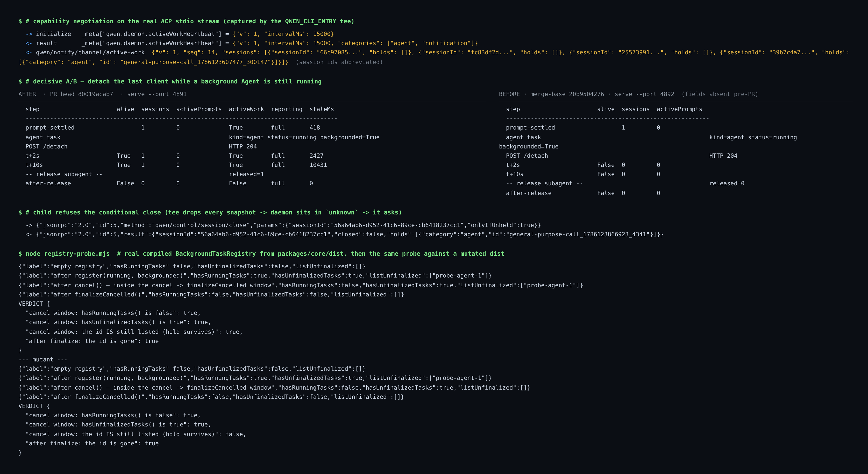Viewport: 868px width, 474px height.
Task: Click the 'capability negotiation' comment heading line
Action: (x=186, y=21)
